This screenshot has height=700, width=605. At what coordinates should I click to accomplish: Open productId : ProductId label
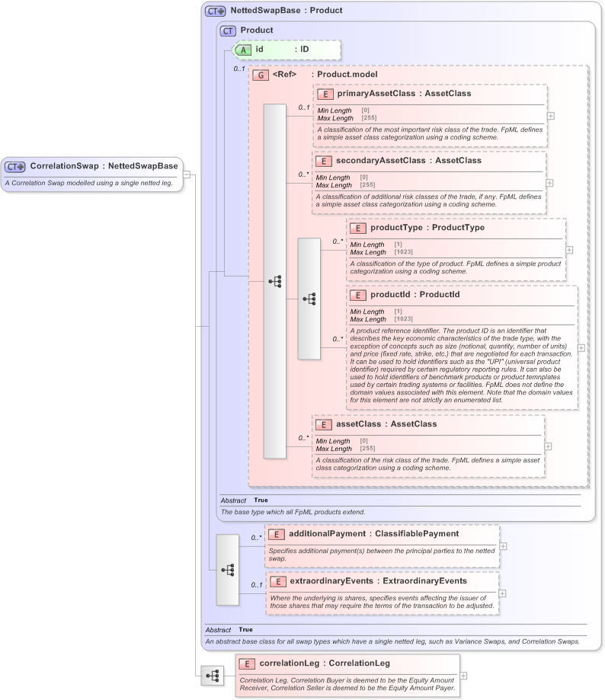[x=415, y=294]
